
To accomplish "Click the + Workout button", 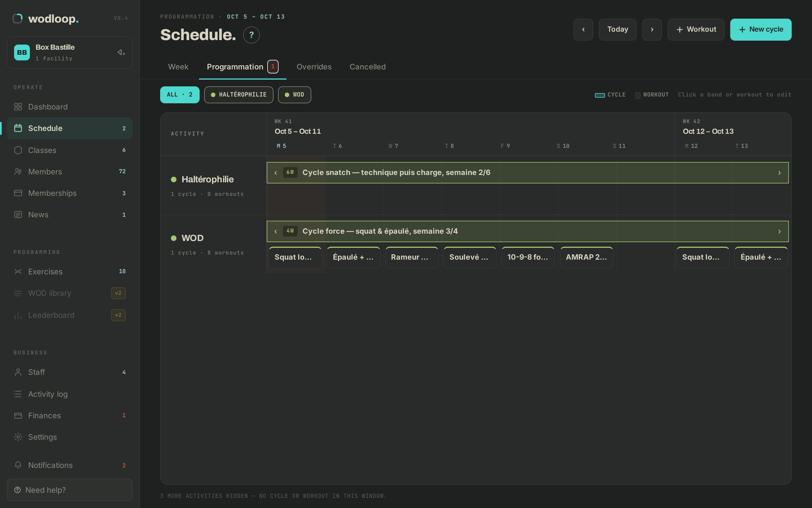I will tap(696, 30).
